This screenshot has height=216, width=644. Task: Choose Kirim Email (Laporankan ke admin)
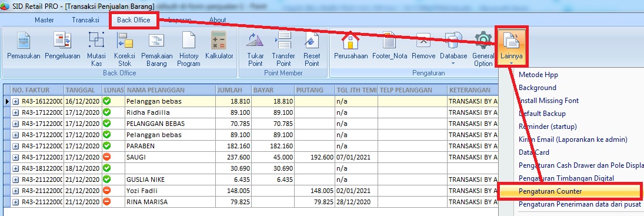point(573,139)
